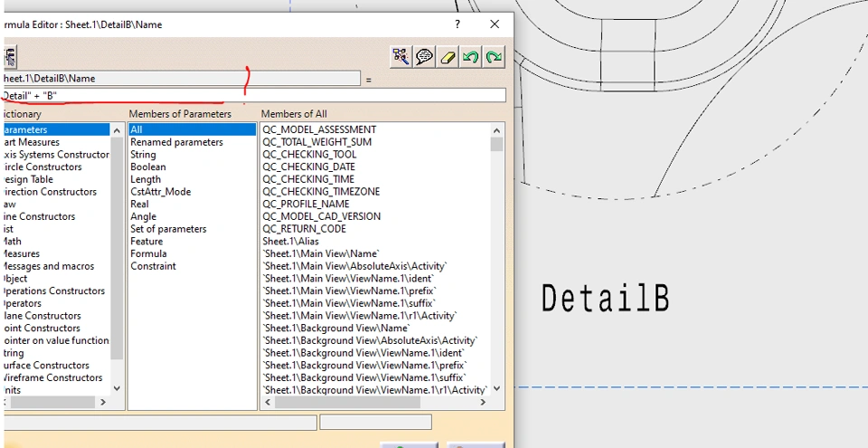Choose Renamed parameters in the members list
The width and height of the screenshot is (868, 448).
tap(176, 142)
